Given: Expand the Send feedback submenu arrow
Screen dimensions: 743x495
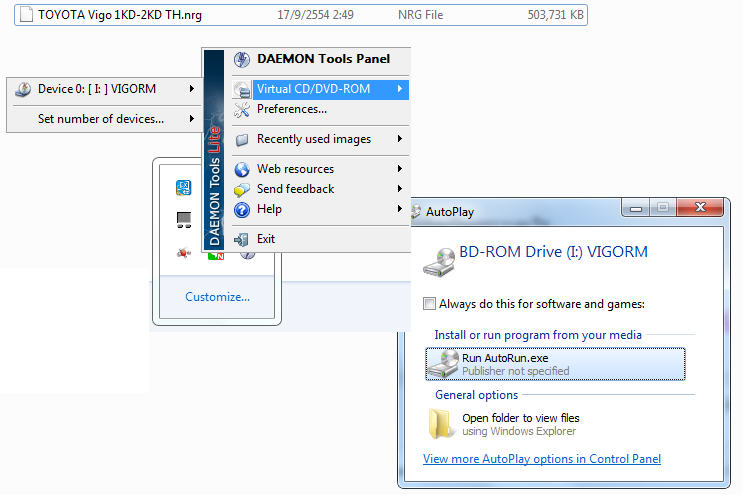Looking at the screenshot, I should [400, 189].
